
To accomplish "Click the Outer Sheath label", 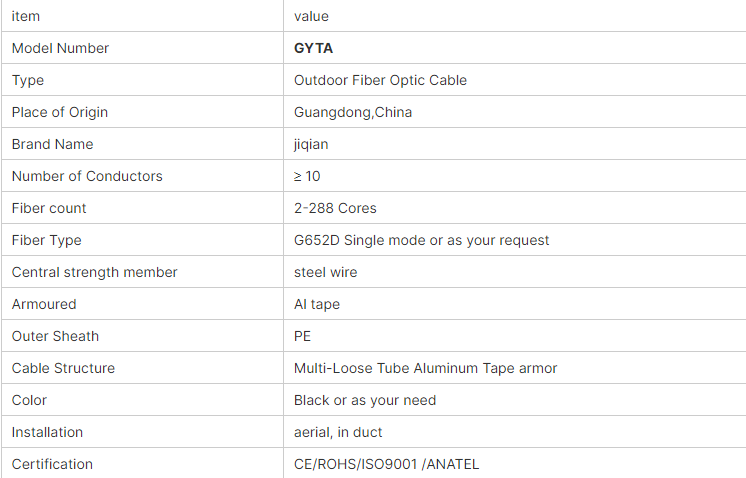I will point(55,336).
